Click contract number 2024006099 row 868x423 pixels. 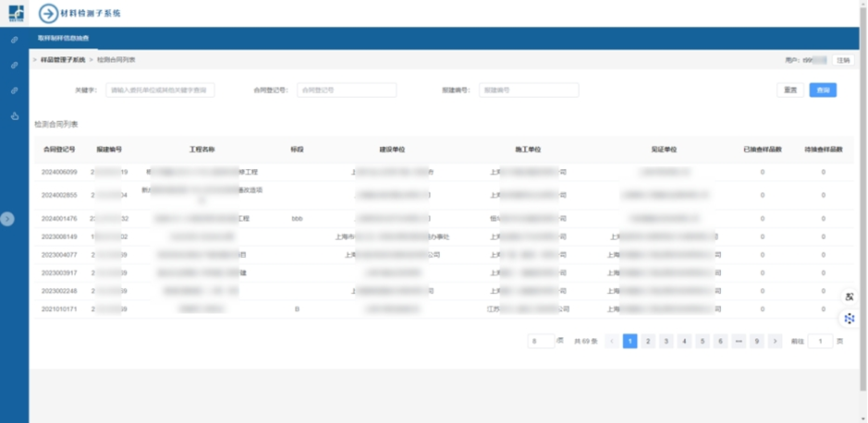click(59, 172)
